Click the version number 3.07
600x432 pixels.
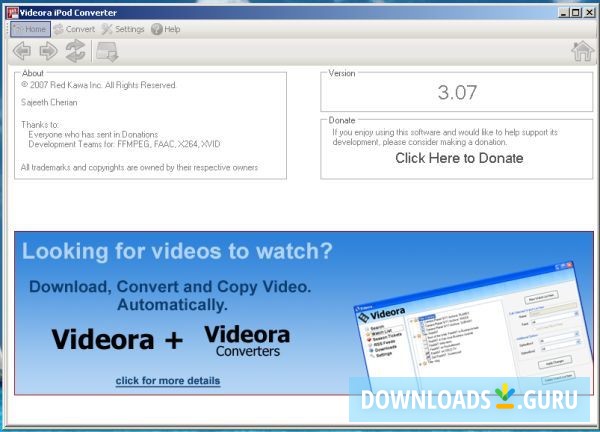[457, 93]
